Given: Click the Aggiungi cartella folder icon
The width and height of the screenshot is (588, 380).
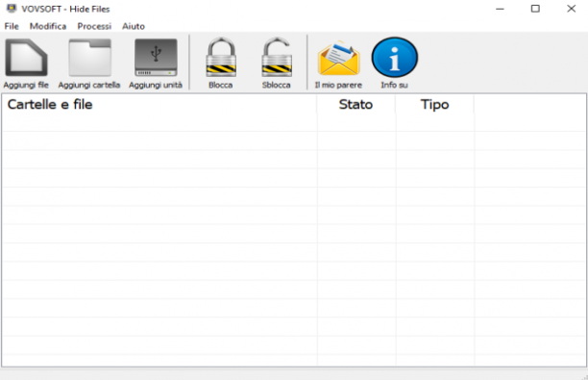Looking at the screenshot, I should [x=89, y=58].
